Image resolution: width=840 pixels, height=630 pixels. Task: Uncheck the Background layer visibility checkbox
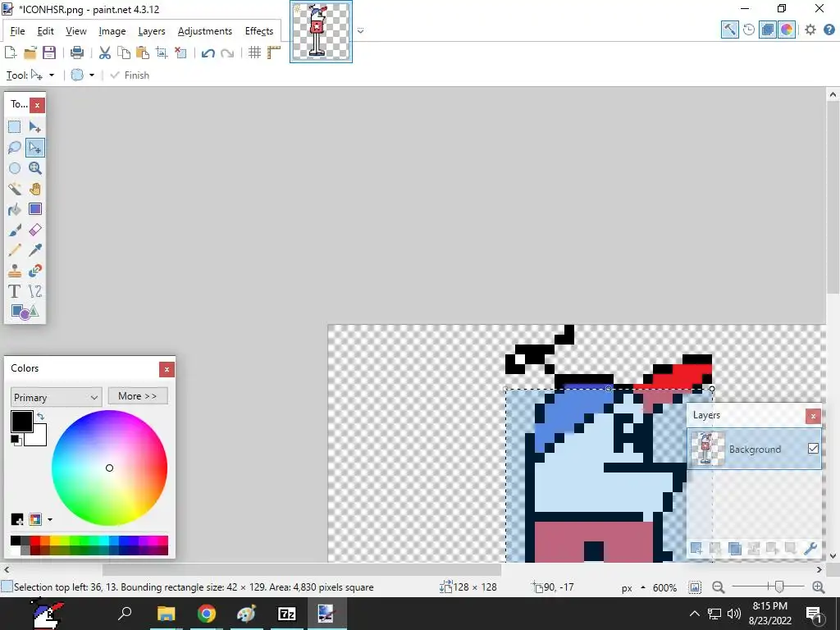tap(813, 449)
